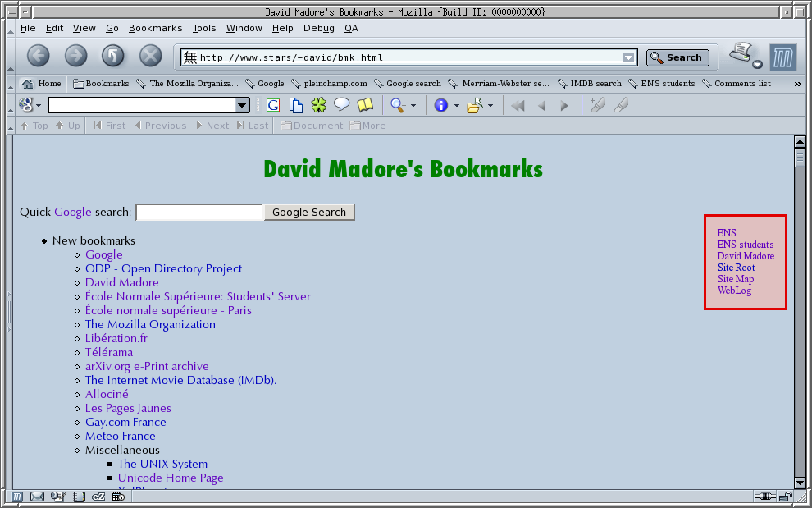Expand the URL bar history dropdown
Image resolution: width=812 pixels, height=508 pixels.
628,57
